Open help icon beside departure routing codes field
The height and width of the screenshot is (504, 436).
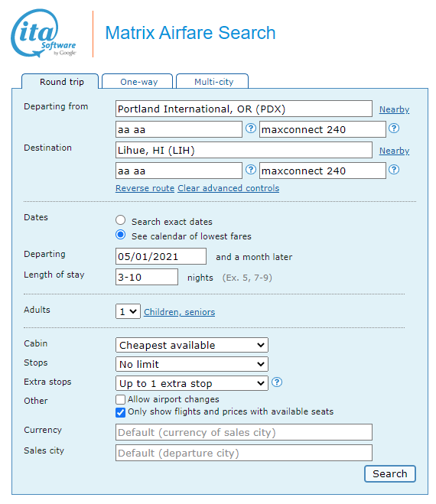[251, 128]
